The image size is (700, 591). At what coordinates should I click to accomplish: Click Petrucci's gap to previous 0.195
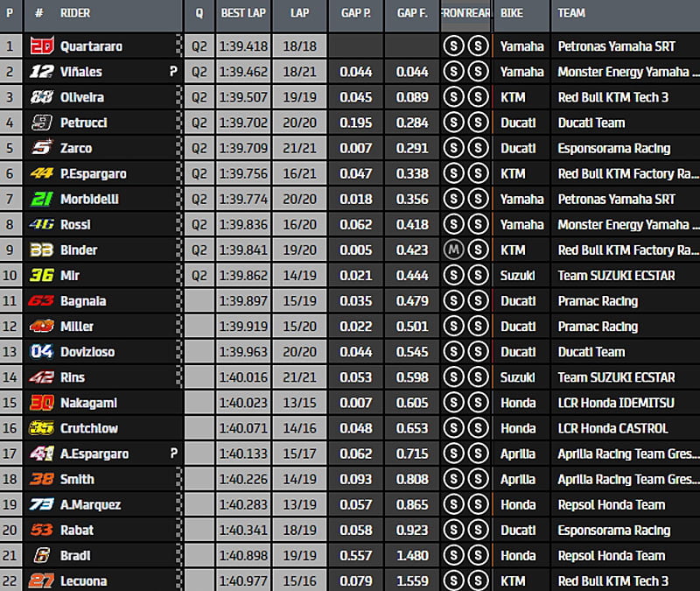click(356, 123)
